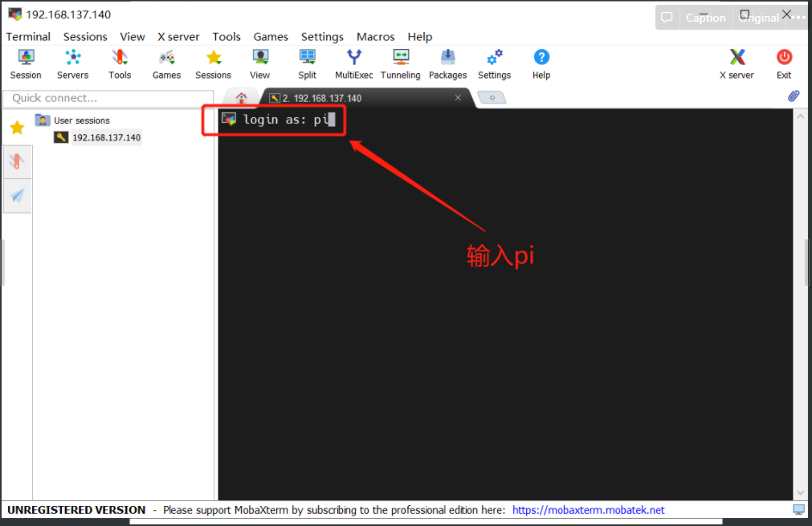The image size is (812, 526).
Task: Select the User sessions tree label
Action: point(82,120)
